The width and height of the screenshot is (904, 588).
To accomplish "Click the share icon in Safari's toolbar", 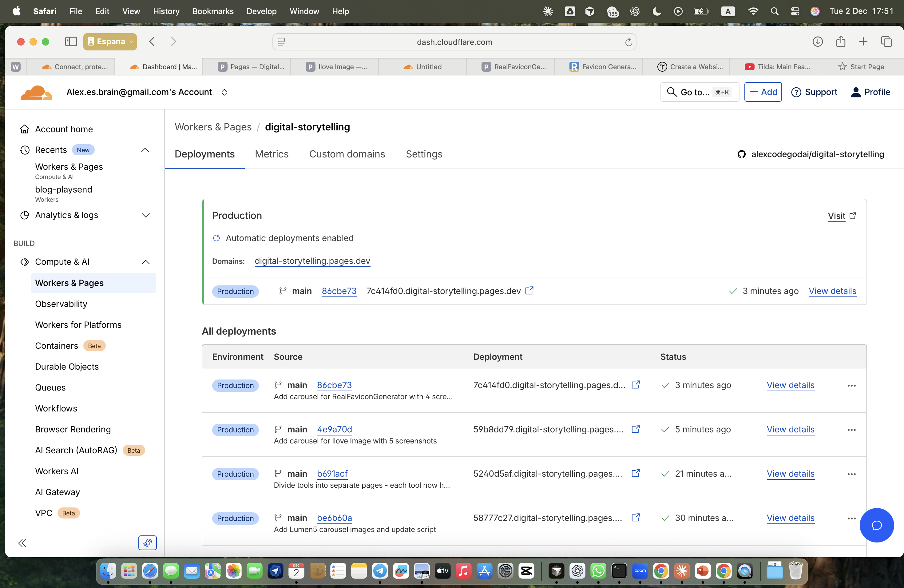I will coord(841,42).
